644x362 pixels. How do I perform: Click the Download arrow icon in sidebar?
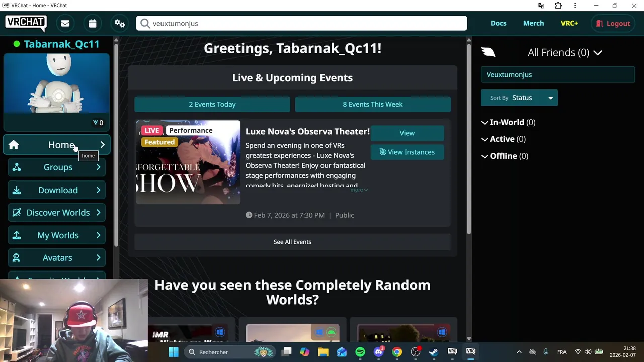point(17,190)
